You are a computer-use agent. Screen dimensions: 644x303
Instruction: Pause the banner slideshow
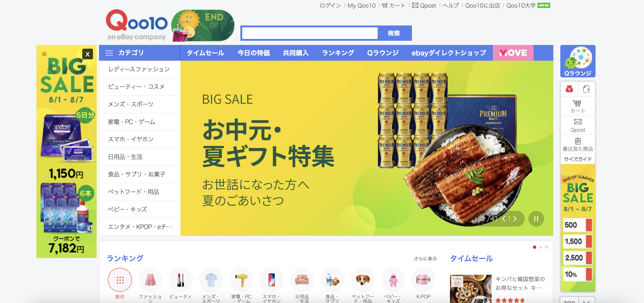click(536, 219)
